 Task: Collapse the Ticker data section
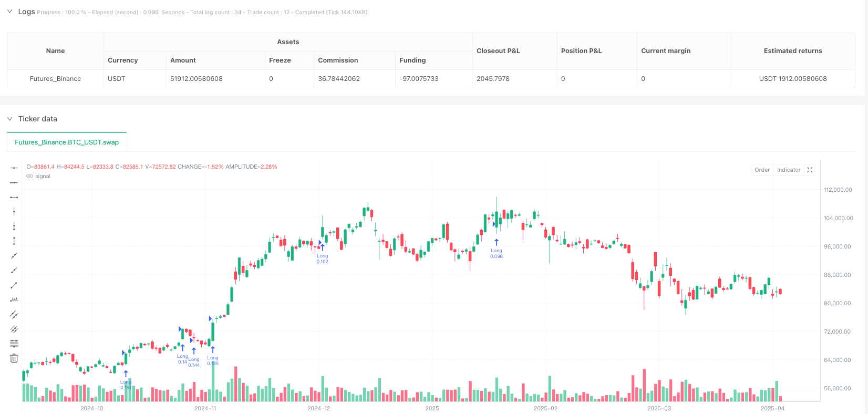click(x=9, y=119)
